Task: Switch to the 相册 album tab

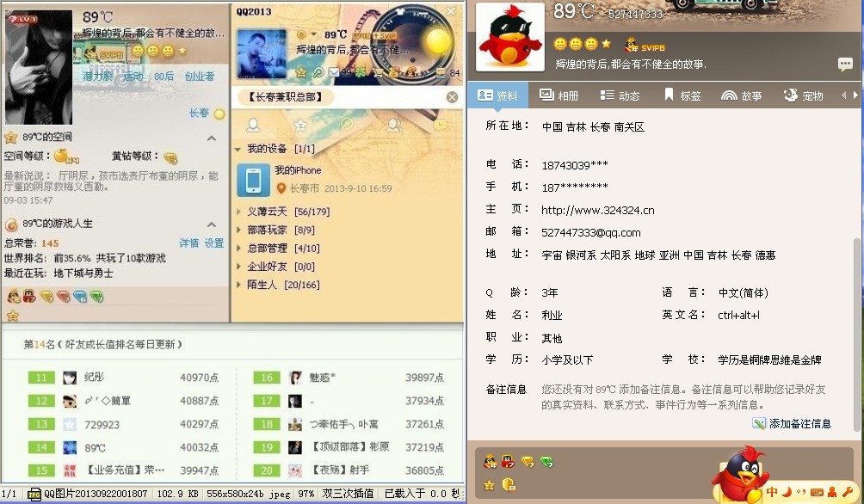Action: pos(559,95)
